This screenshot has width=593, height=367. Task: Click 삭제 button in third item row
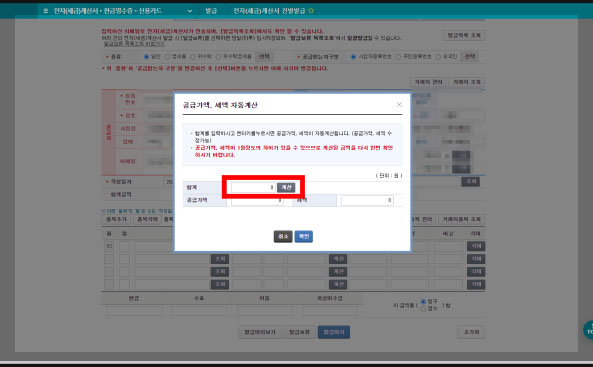[476, 272]
